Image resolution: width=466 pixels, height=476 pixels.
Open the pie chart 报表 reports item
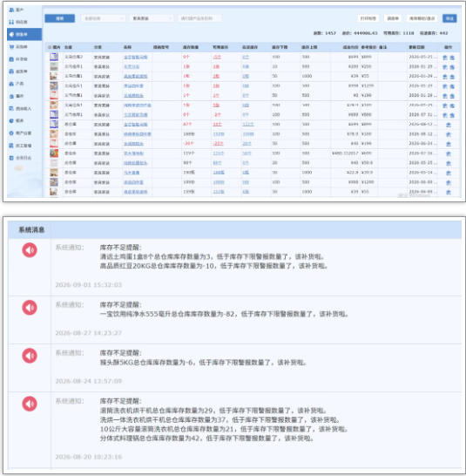pyautogui.click(x=17, y=121)
